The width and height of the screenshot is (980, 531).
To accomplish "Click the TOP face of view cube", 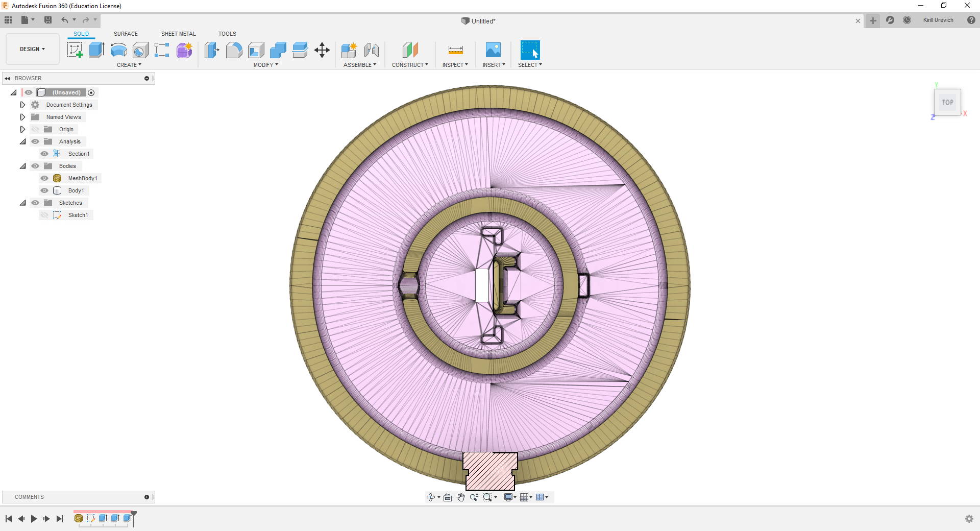I will (948, 103).
